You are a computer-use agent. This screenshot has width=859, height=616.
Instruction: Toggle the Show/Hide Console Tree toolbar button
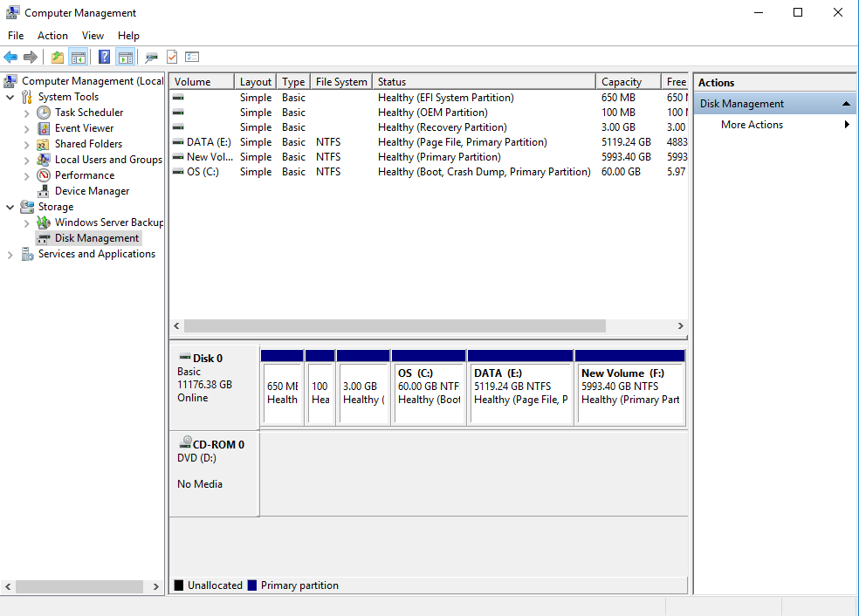(79, 57)
